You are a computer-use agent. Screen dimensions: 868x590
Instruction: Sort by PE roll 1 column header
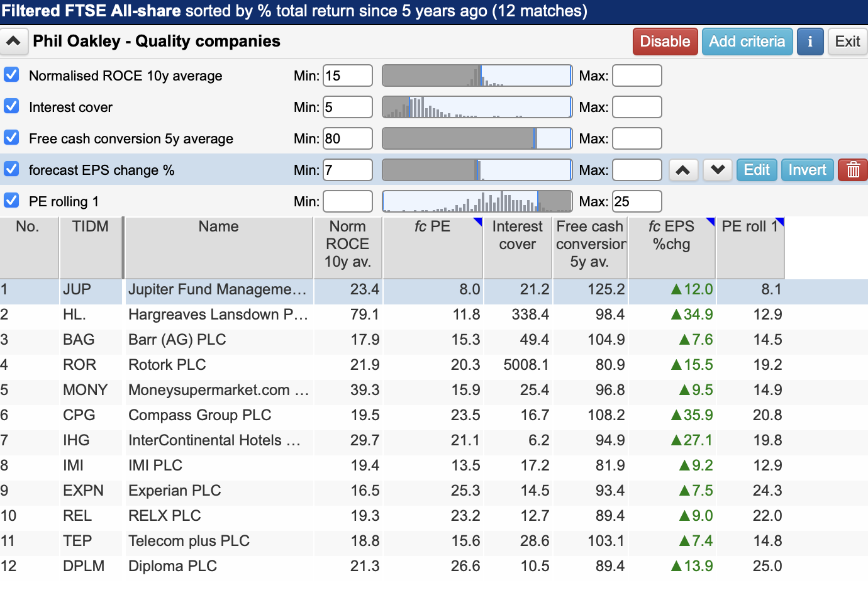click(750, 247)
